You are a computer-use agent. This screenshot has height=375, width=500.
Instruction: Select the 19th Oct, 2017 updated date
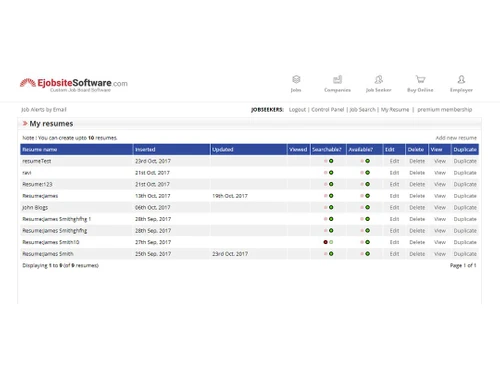click(230, 196)
